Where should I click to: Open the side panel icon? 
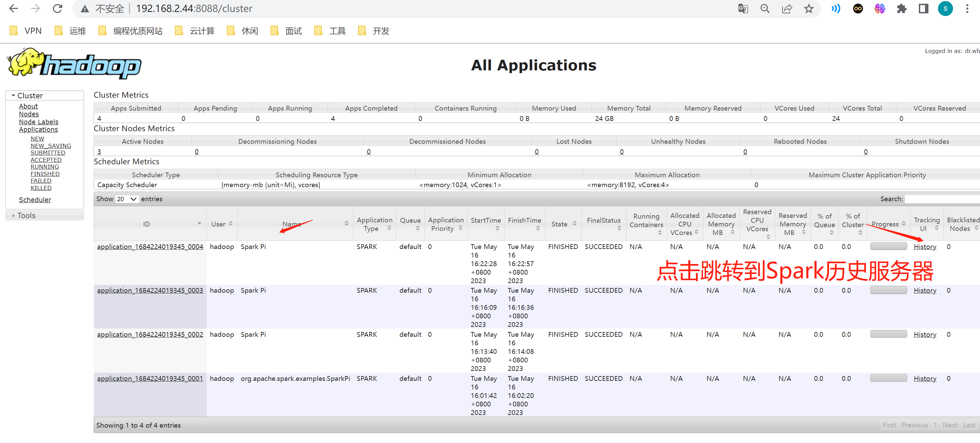tap(923, 8)
